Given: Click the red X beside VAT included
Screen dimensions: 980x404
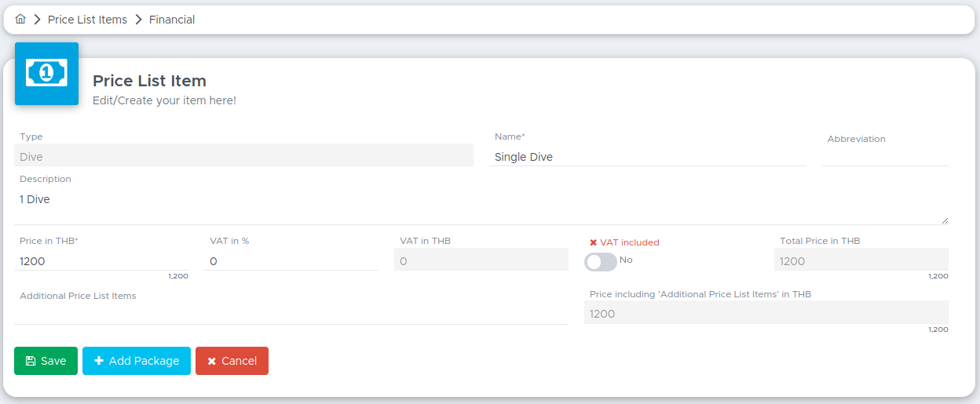Looking at the screenshot, I should click(594, 243).
